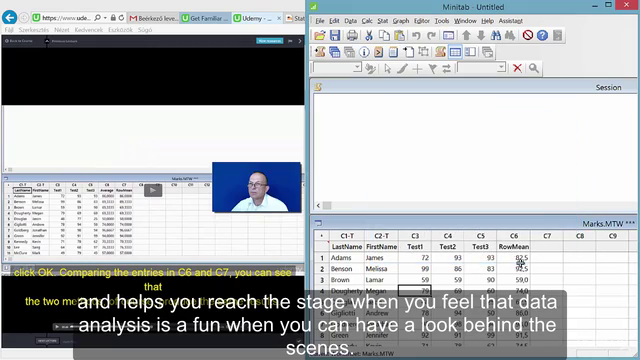Viewport: 640px width, 360px height.
Task: Click the Save Project floppy disk icon
Action: [x=335, y=36]
